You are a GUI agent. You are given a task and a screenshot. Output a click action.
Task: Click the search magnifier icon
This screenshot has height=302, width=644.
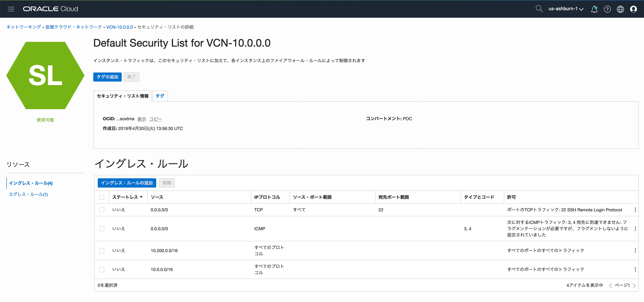[539, 9]
